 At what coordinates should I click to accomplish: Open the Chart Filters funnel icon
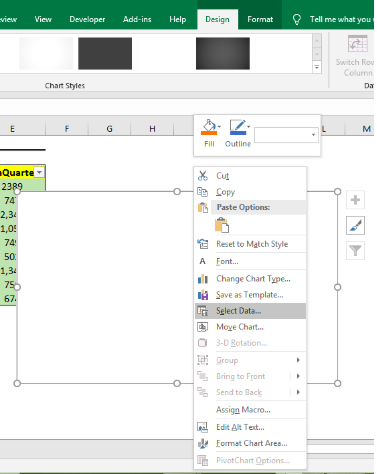pos(355,251)
